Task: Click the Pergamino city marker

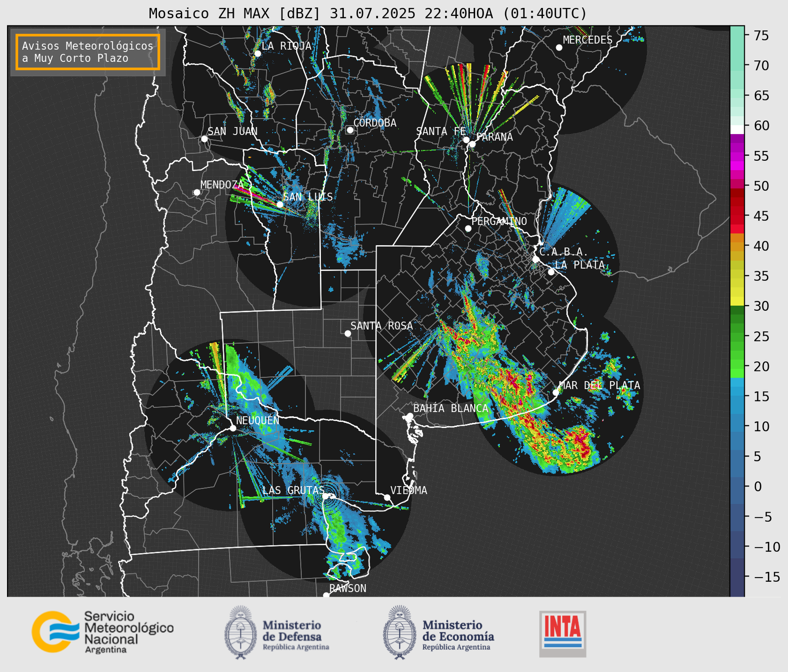Action: click(x=468, y=229)
